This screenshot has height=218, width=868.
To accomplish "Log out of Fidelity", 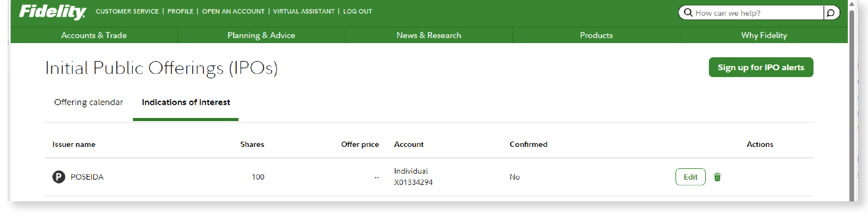I will click(x=358, y=11).
